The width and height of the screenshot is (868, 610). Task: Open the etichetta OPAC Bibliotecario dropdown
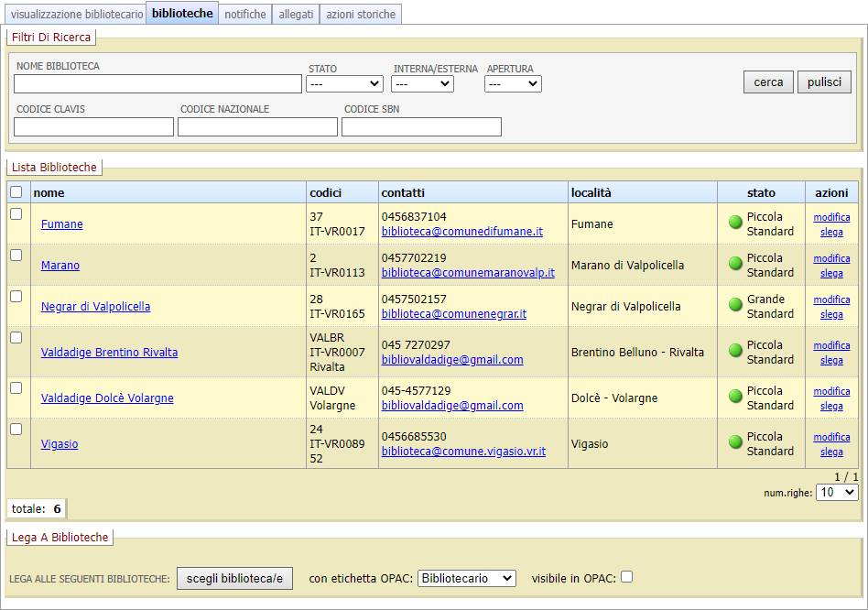pyautogui.click(x=466, y=578)
